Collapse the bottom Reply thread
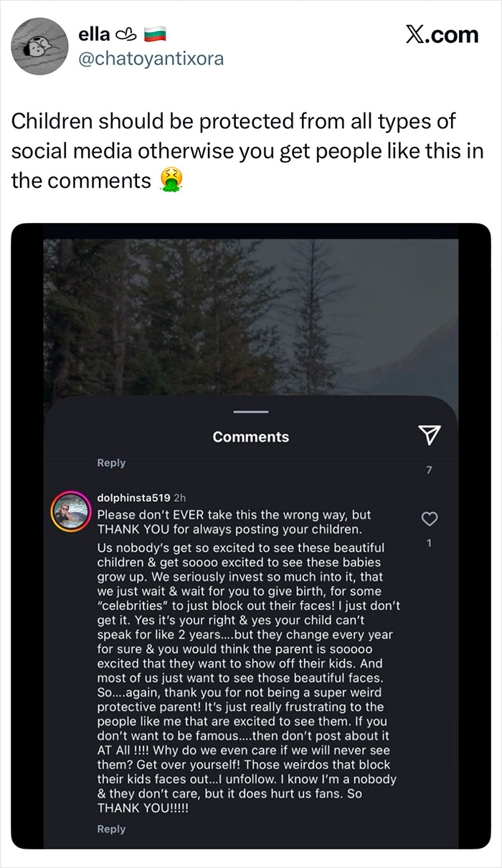The width and height of the screenshot is (502, 868). [112, 829]
